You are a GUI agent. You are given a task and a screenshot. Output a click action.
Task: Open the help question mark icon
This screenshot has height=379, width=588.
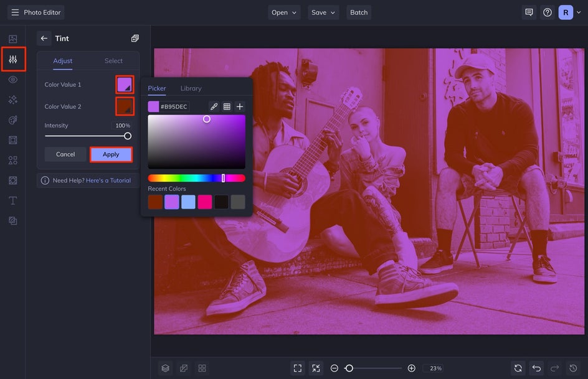(547, 12)
